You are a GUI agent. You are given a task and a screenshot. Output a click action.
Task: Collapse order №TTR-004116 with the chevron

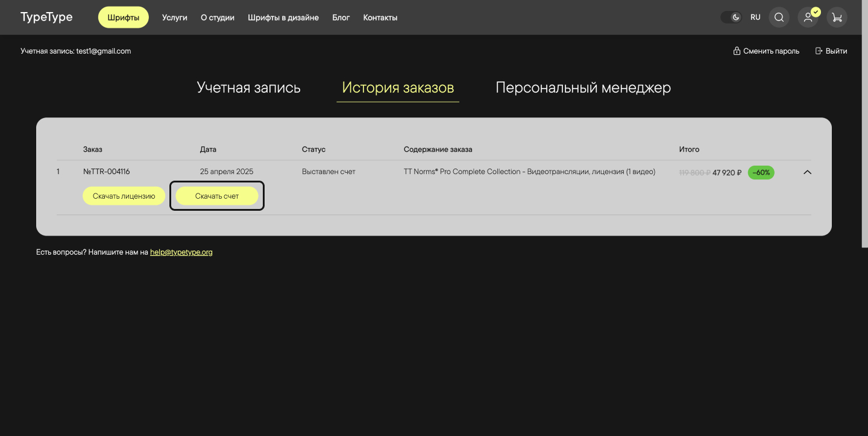point(808,172)
